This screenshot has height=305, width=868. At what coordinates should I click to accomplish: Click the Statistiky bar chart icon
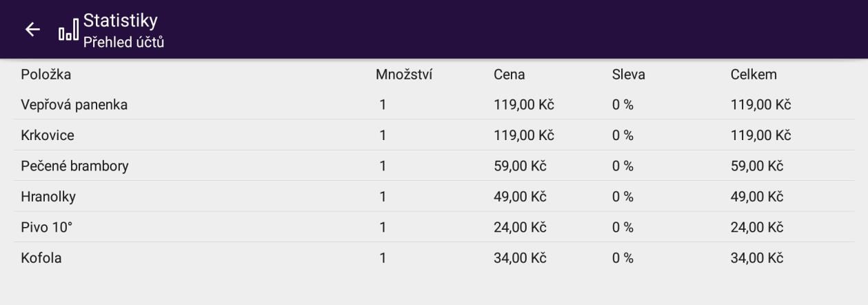[x=68, y=32]
